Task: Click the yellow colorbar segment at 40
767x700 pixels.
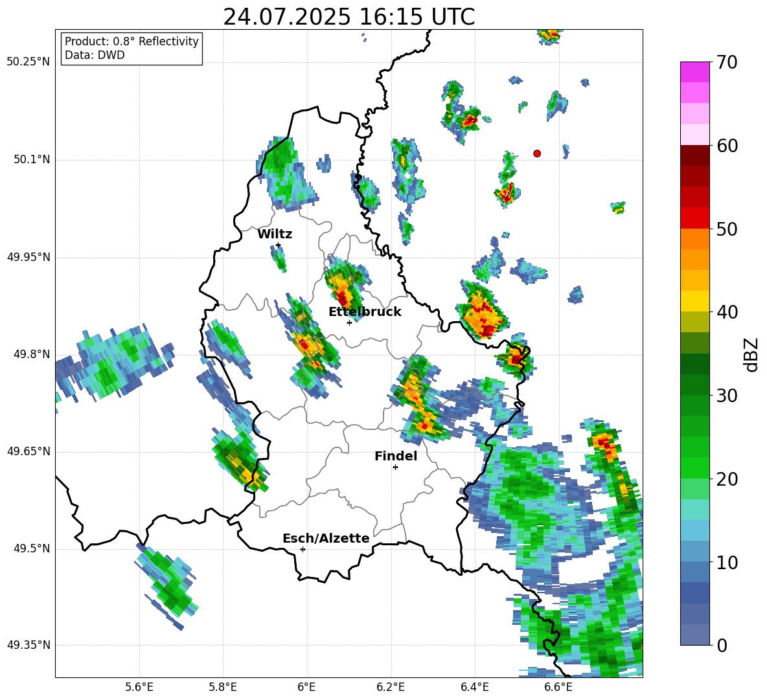Action: (694, 300)
